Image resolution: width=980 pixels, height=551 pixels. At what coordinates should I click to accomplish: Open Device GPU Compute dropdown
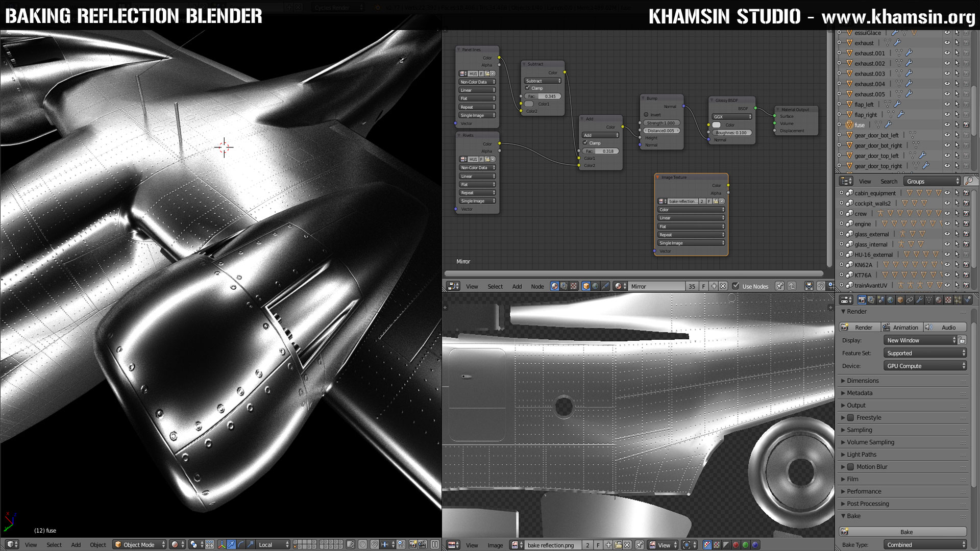click(x=925, y=366)
